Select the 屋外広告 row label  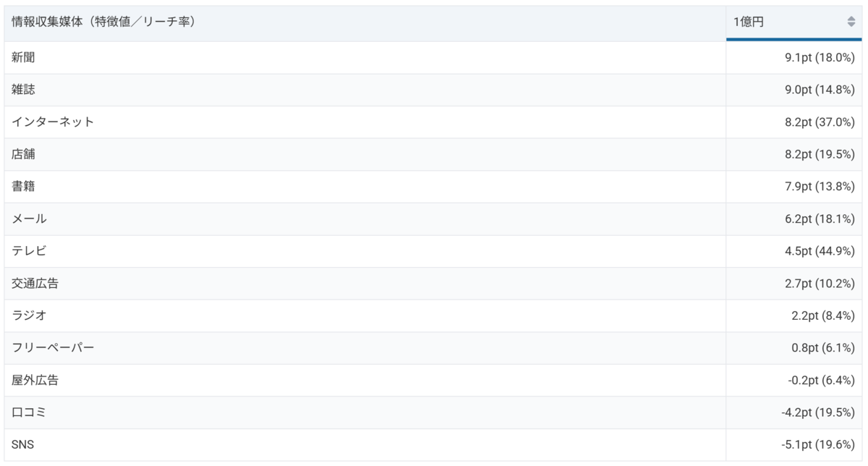pos(35,380)
